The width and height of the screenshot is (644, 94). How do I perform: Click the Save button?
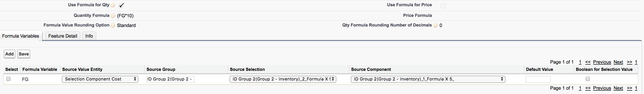pos(24,54)
